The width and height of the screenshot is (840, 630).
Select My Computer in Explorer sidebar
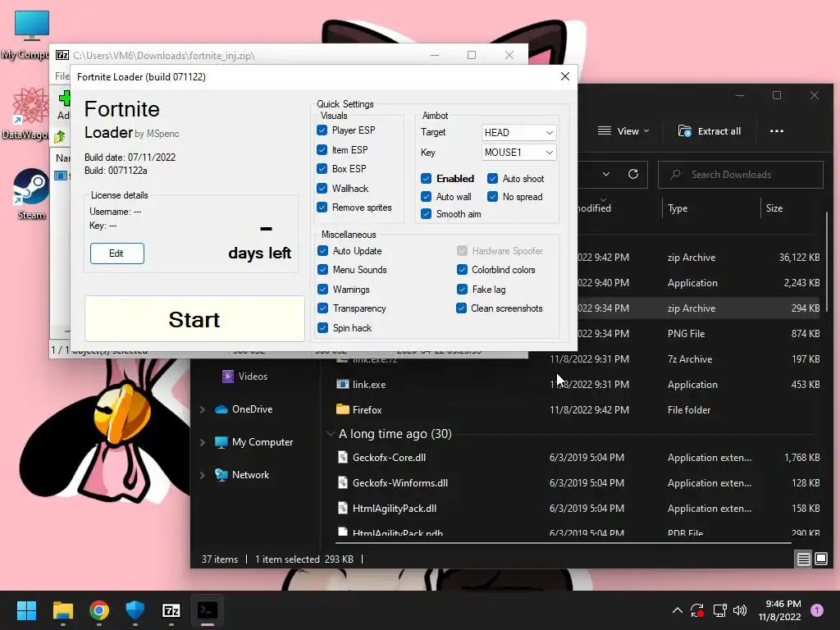pos(262,442)
